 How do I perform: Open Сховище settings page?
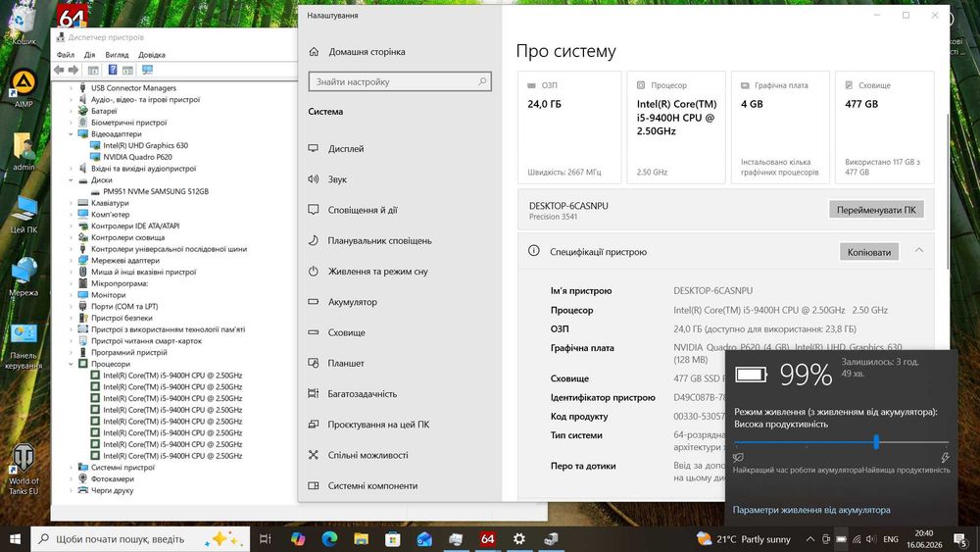pos(346,332)
